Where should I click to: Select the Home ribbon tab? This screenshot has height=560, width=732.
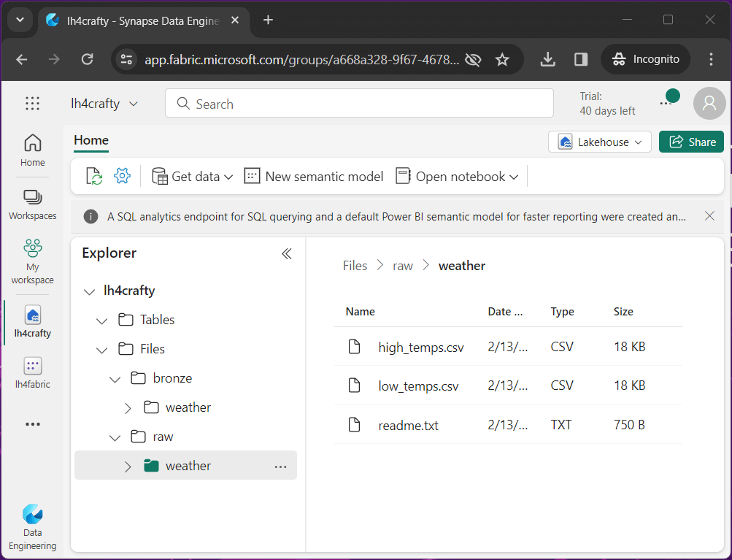pyautogui.click(x=91, y=141)
